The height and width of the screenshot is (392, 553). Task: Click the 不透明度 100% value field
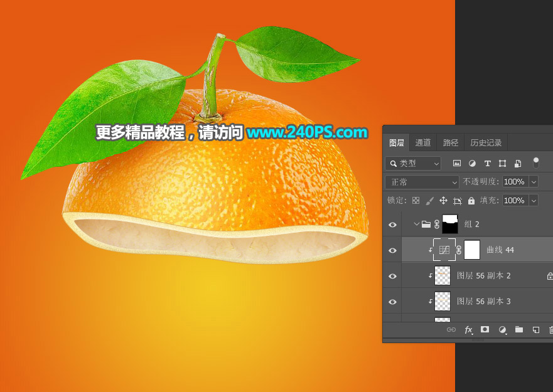coord(515,182)
